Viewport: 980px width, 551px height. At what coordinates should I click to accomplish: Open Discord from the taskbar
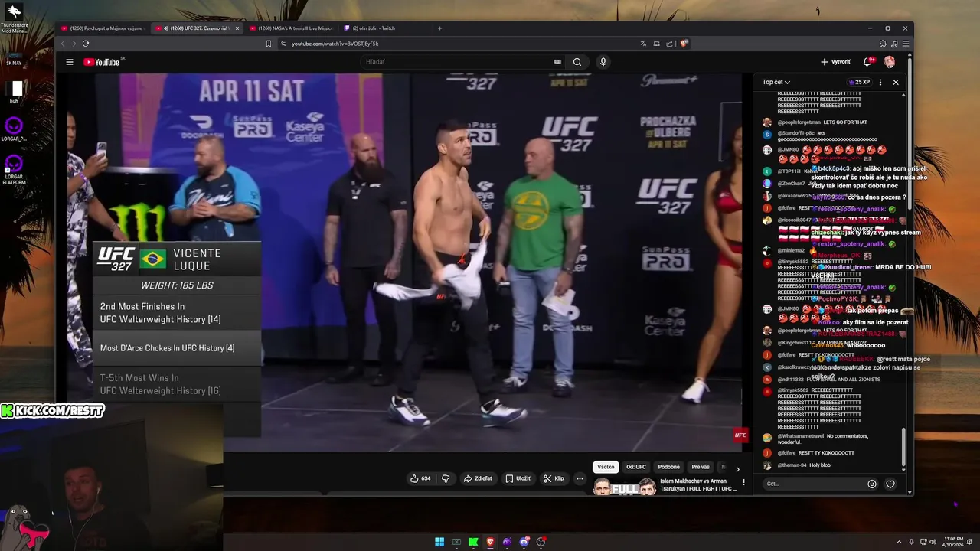[524, 542]
